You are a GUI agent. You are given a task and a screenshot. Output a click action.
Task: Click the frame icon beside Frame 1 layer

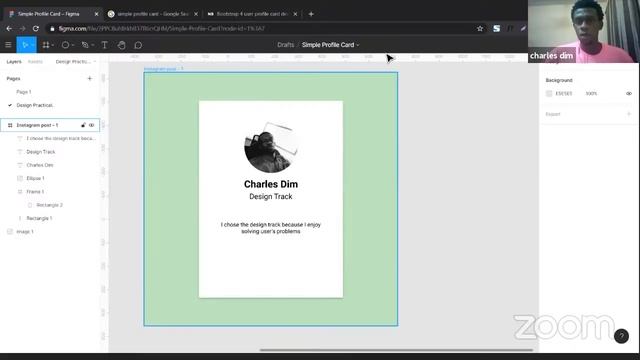(20, 192)
